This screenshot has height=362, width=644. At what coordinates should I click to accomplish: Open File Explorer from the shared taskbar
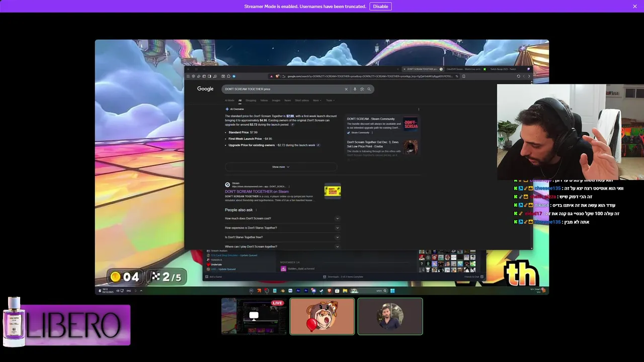(x=345, y=291)
